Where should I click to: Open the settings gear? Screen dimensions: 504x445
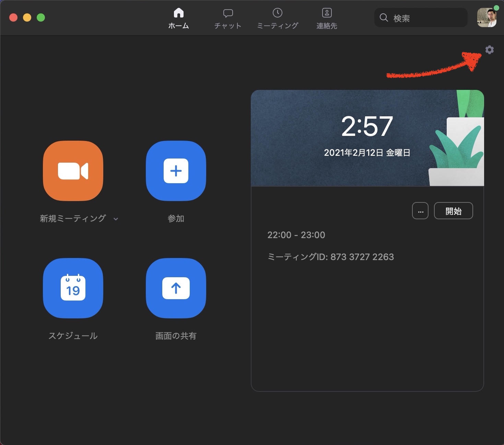(x=490, y=50)
